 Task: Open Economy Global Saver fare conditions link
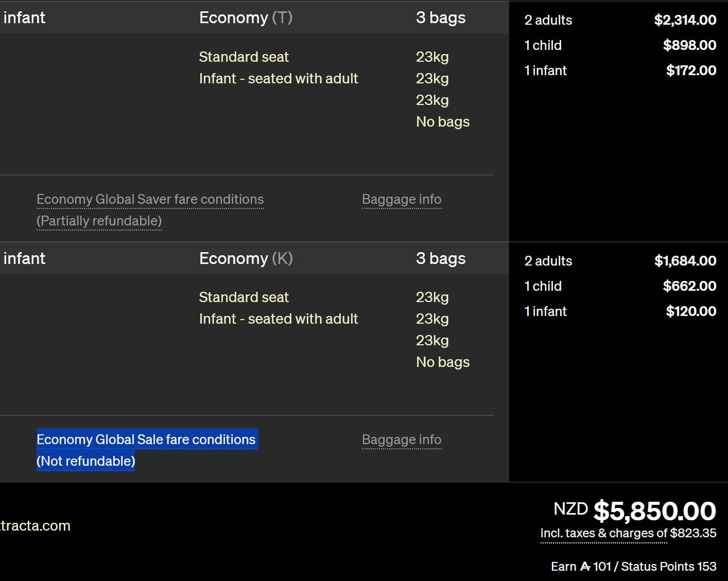coord(150,199)
